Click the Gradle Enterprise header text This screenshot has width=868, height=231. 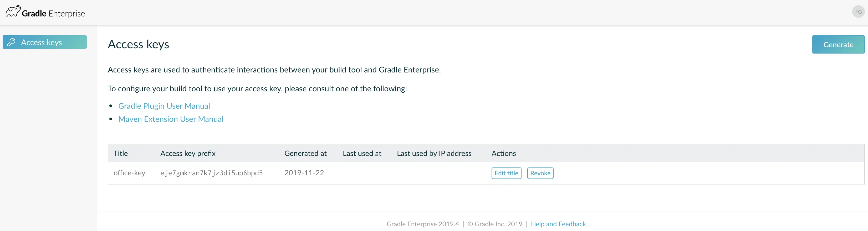click(53, 13)
